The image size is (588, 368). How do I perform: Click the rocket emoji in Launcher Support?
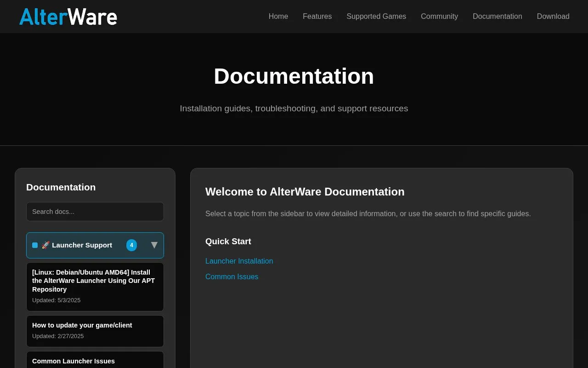pos(45,245)
